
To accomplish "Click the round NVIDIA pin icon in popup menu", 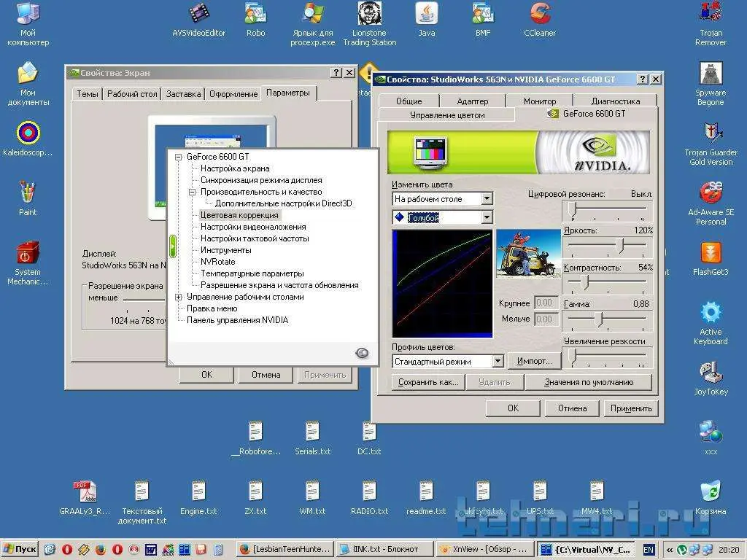I will (362, 353).
